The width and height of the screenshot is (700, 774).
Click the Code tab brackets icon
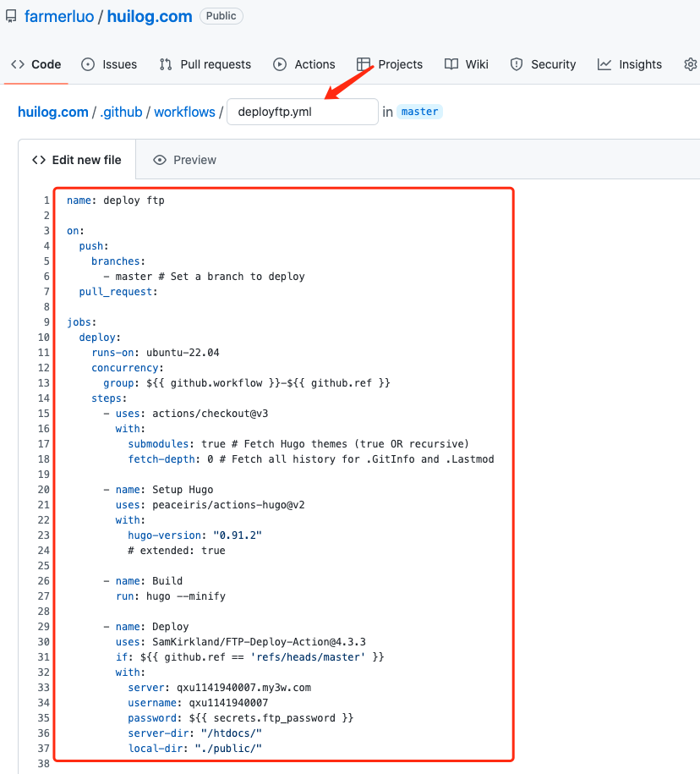pyautogui.click(x=18, y=64)
